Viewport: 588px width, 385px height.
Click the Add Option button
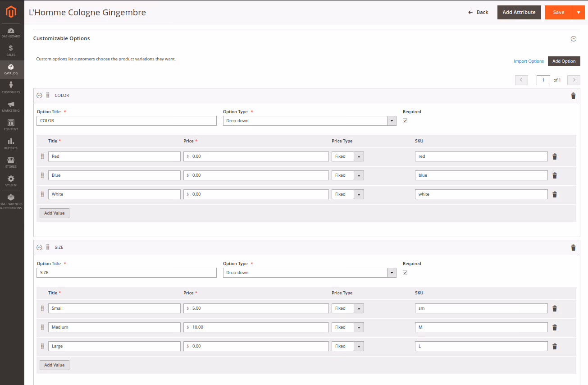point(564,61)
